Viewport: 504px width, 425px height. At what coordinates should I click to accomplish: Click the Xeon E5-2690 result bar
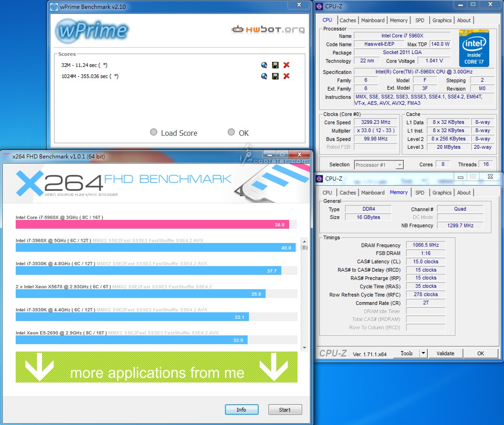pyautogui.click(x=132, y=340)
